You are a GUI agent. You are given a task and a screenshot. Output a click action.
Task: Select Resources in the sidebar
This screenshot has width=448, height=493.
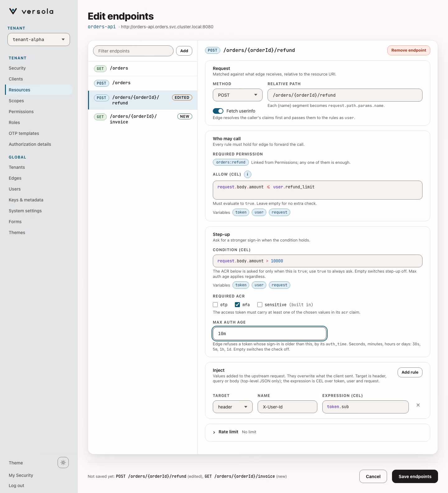coord(39,90)
